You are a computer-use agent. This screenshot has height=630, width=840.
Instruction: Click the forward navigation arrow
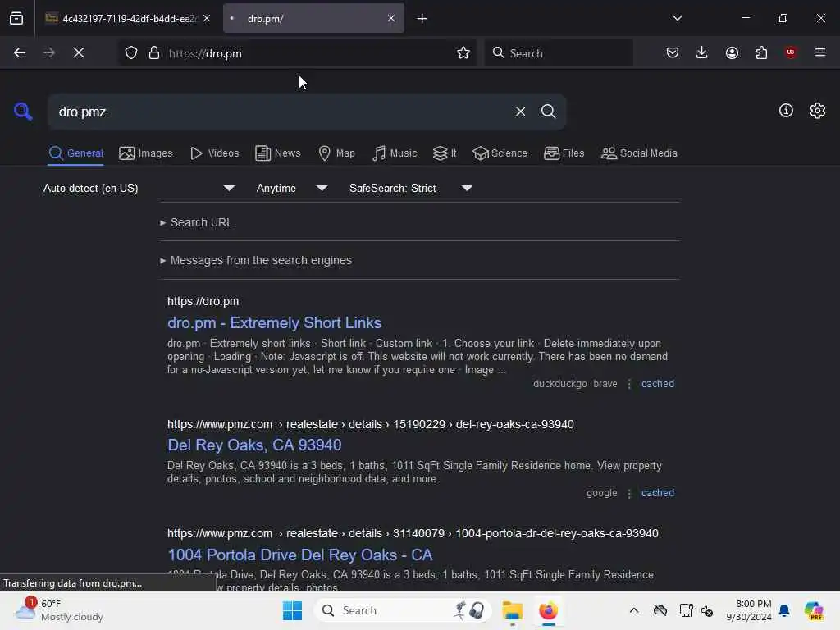coord(48,53)
